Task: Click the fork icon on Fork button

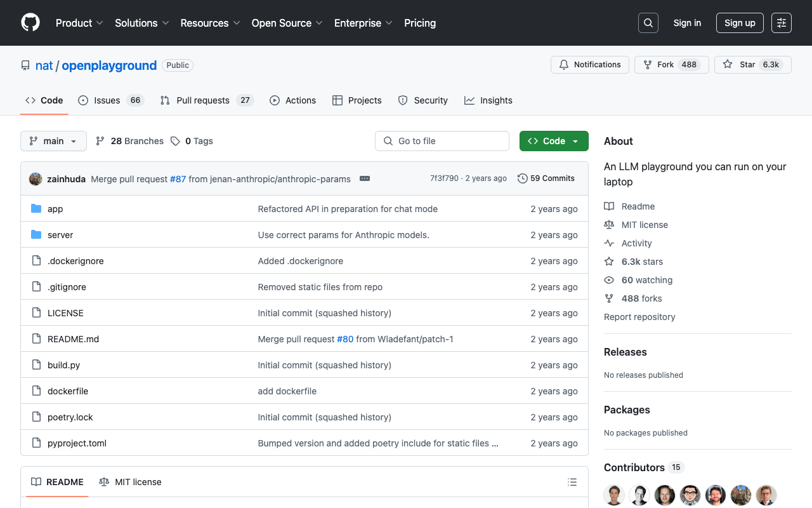Action: pyautogui.click(x=648, y=65)
